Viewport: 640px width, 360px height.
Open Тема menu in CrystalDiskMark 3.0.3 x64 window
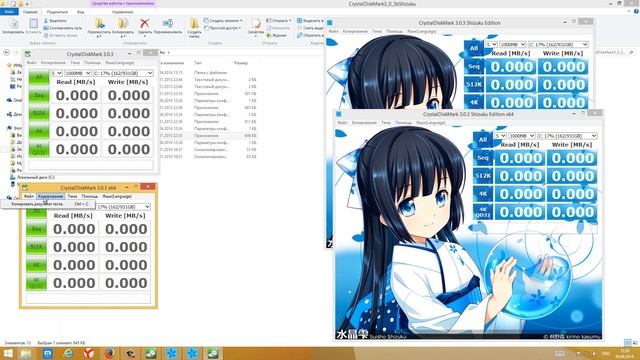click(72, 196)
